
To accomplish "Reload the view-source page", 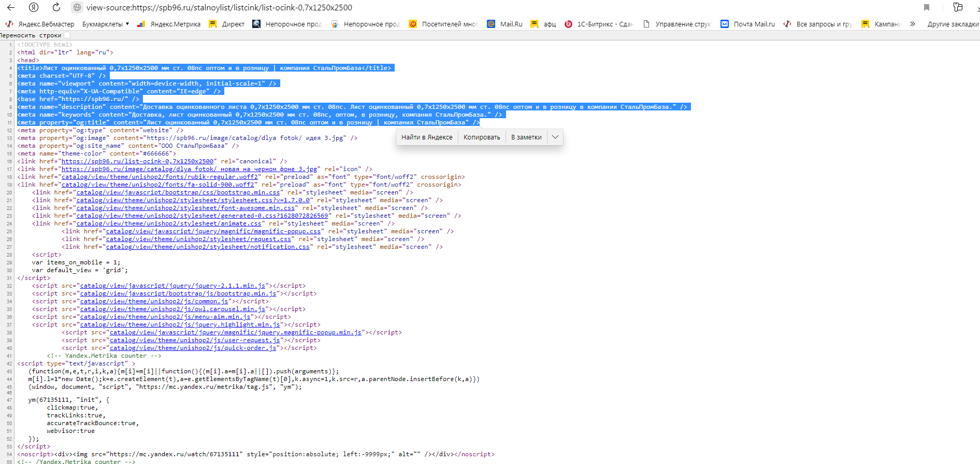I will pos(56,7).
